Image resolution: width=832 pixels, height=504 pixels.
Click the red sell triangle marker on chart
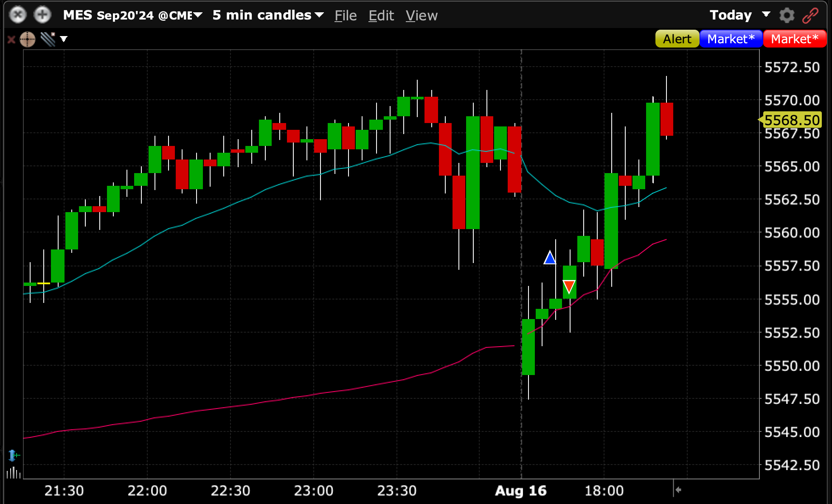point(569,287)
